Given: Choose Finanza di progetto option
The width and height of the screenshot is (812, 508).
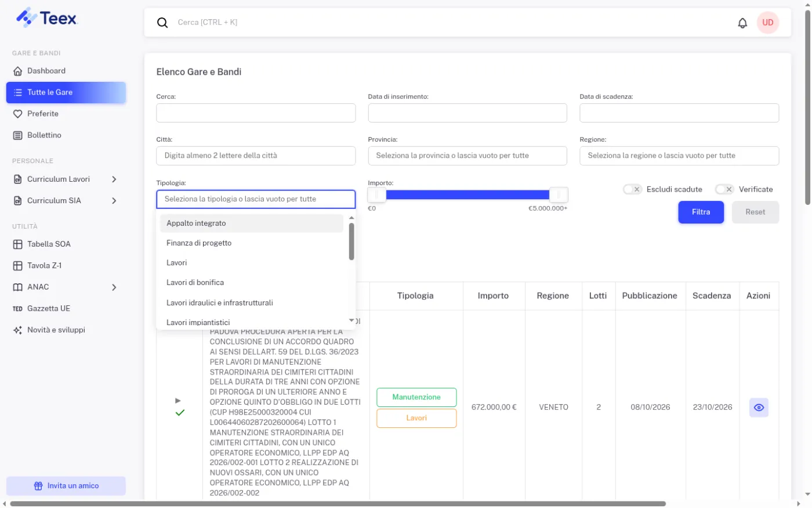Looking at the screenshot, I should coord(252,243).
